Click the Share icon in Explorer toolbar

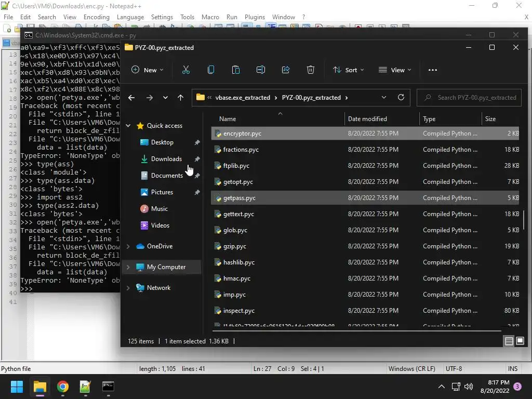coord(286,70)
